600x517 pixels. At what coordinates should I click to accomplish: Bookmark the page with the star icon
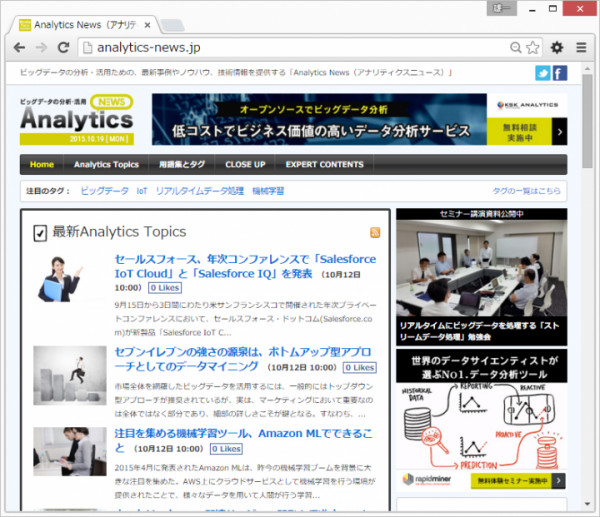[x=532, y=47]
